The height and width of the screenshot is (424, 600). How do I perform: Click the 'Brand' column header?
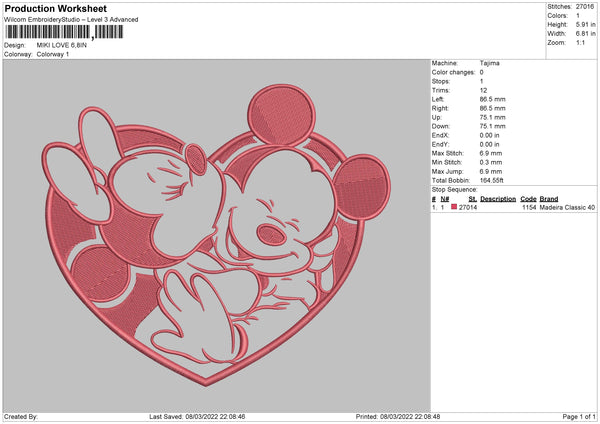tap(549, 199)
